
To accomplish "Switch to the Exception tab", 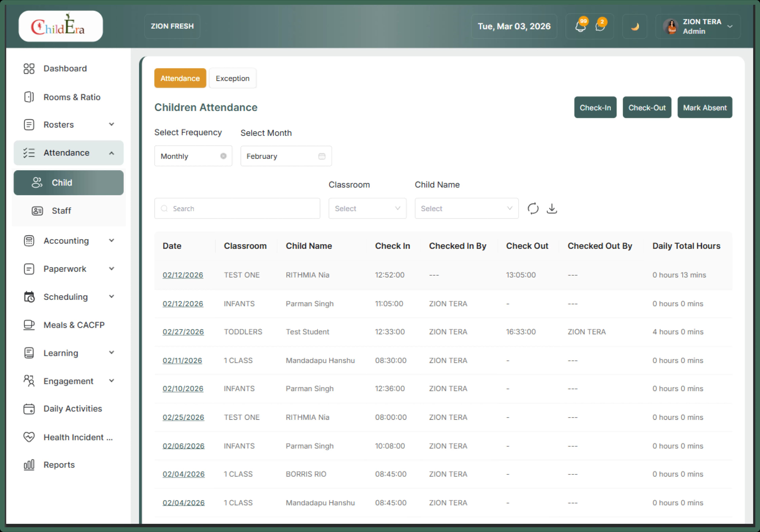I will [x=232, y=78].
